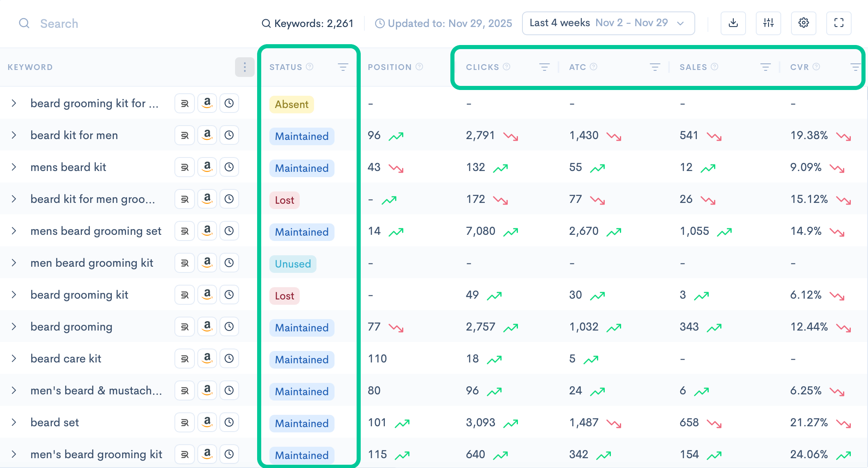The height and width of the screenshot is (468, 868).
Task: Click Amazon icon for beard kit for men
Action: click(207, 135)
